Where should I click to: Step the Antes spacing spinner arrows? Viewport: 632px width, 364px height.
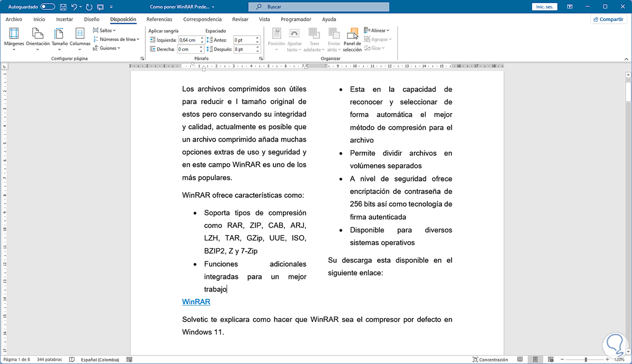(258, 40)
